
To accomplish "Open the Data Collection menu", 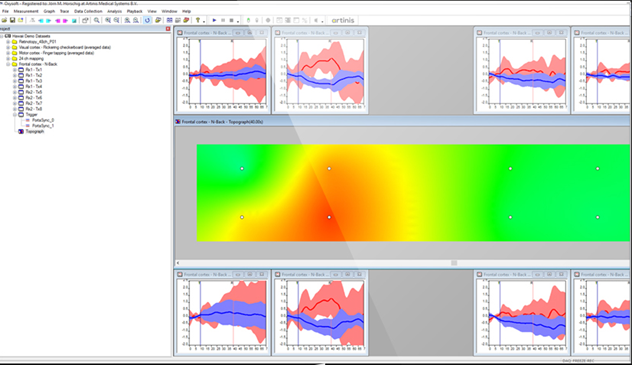I will tap(88, 11).
